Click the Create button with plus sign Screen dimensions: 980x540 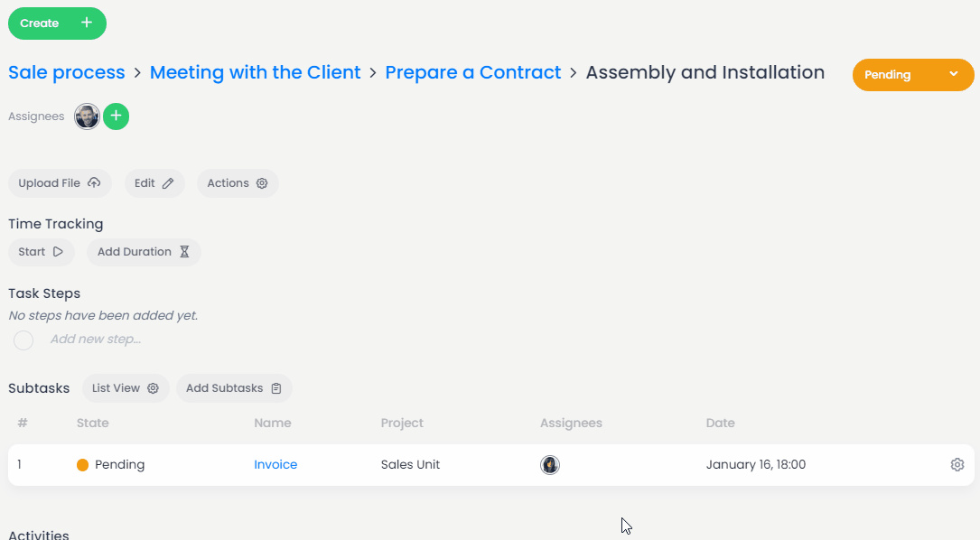(x=57, y=23)
